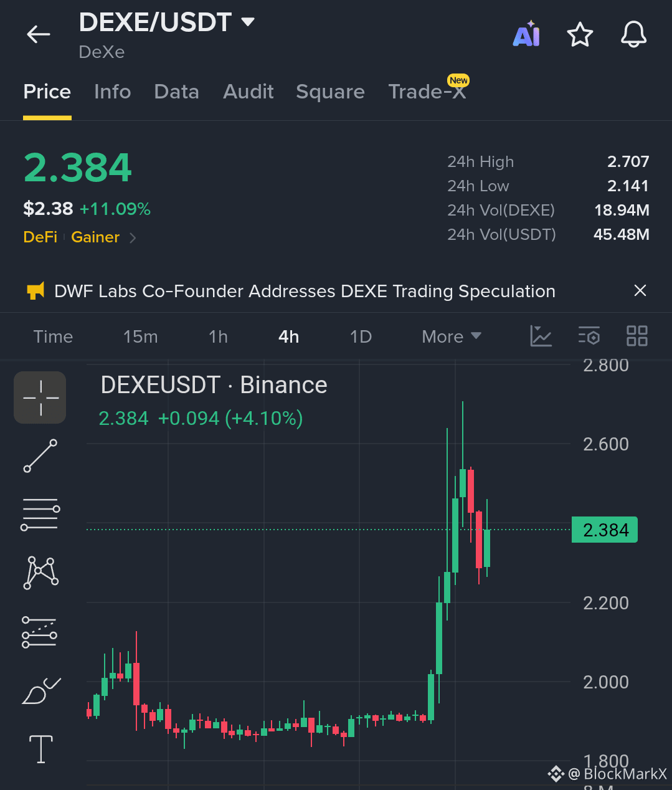
Task: Select the trend line drawing tool
Action: [40, 455]
